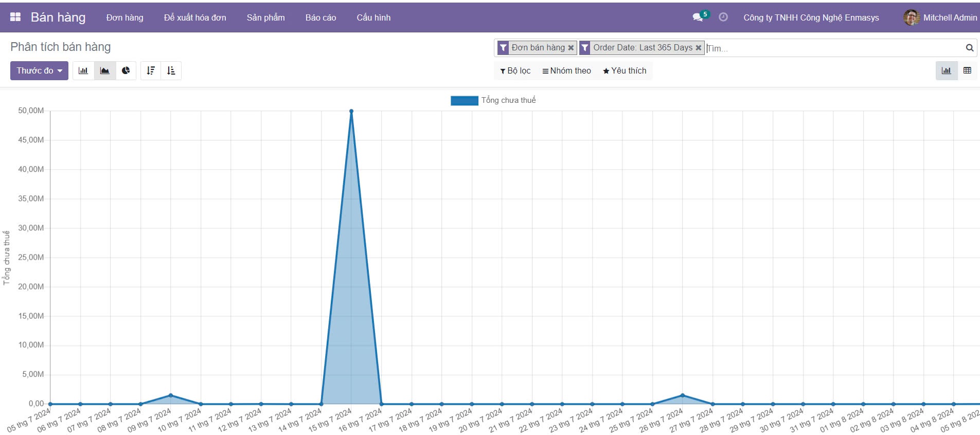The width and height of the screenshot is (980, 435).
Task: Click the Tìm search input field
Action: coord(833,48)
